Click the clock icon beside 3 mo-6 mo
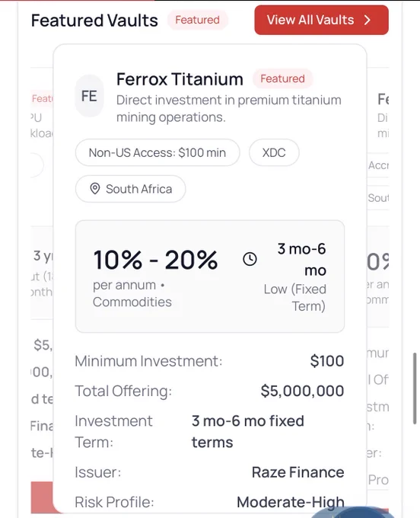Screen dimensions: 420x518 250,259
